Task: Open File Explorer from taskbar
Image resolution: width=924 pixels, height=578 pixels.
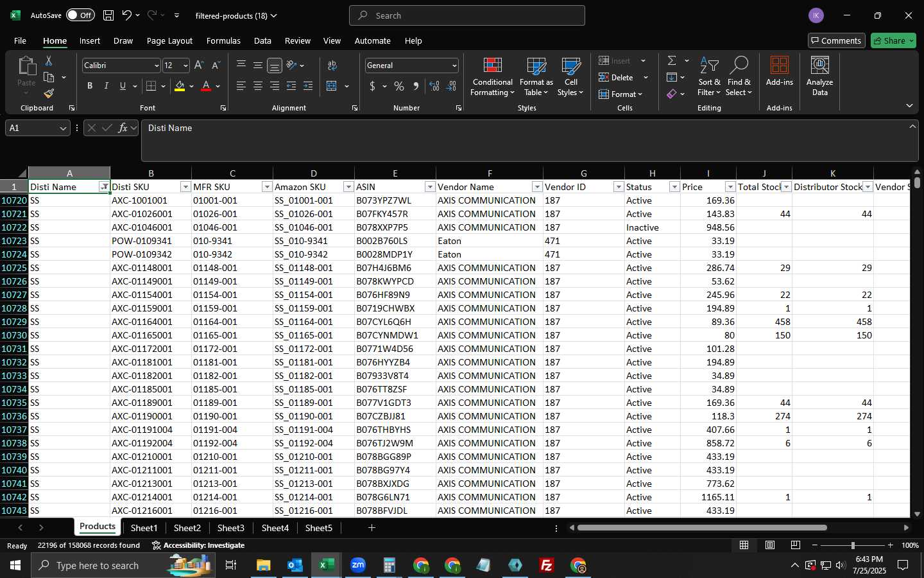Action: click(x=264, y=565)
